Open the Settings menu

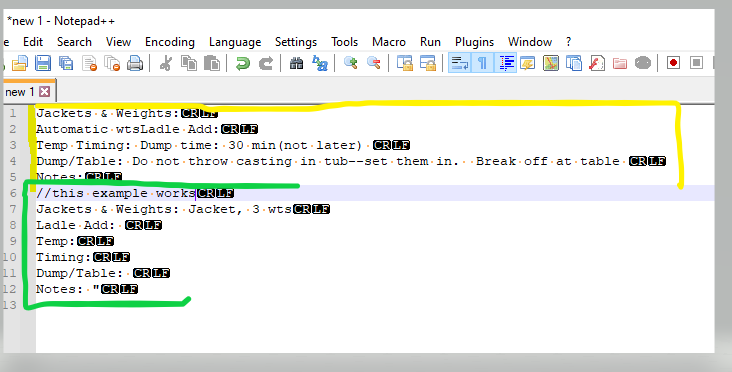pyautogui.click(x=296, y=42)
